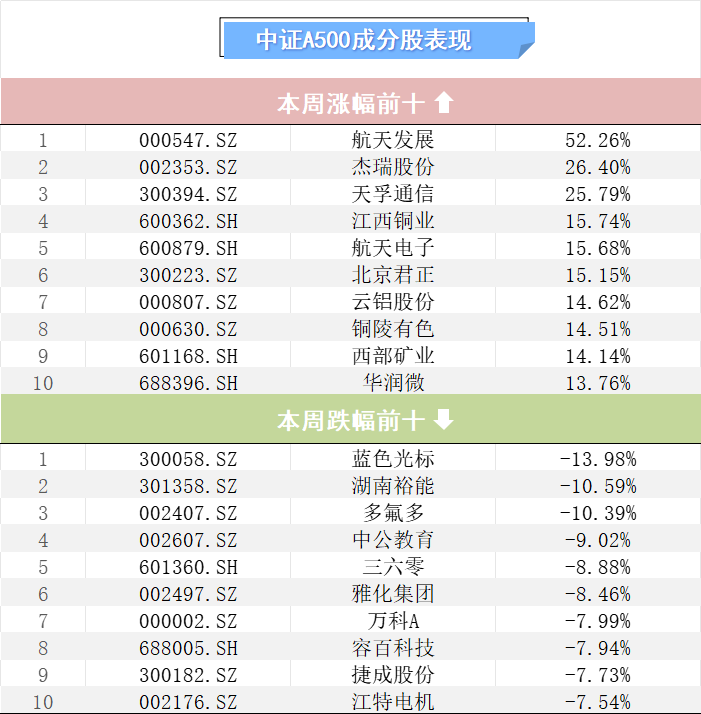701x714 pixels.
Task: Click the 52.26% gain value
Action: 598,140
